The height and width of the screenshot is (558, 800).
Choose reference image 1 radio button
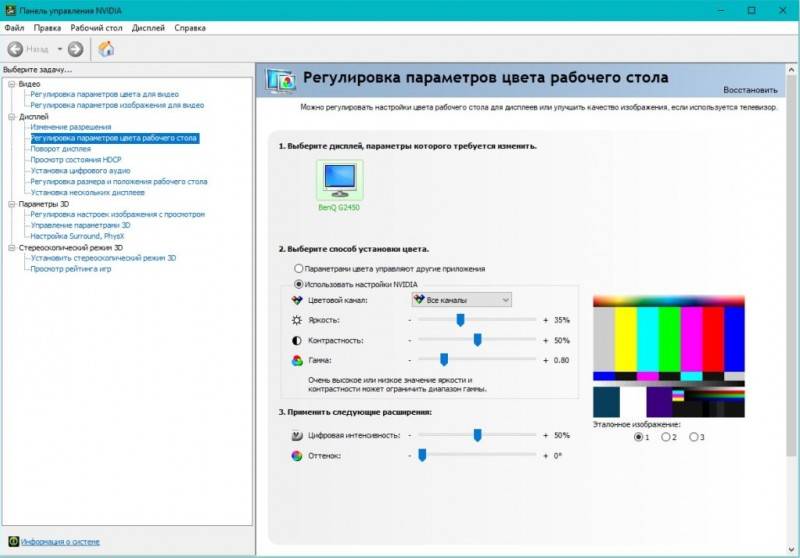click(638, 437)
